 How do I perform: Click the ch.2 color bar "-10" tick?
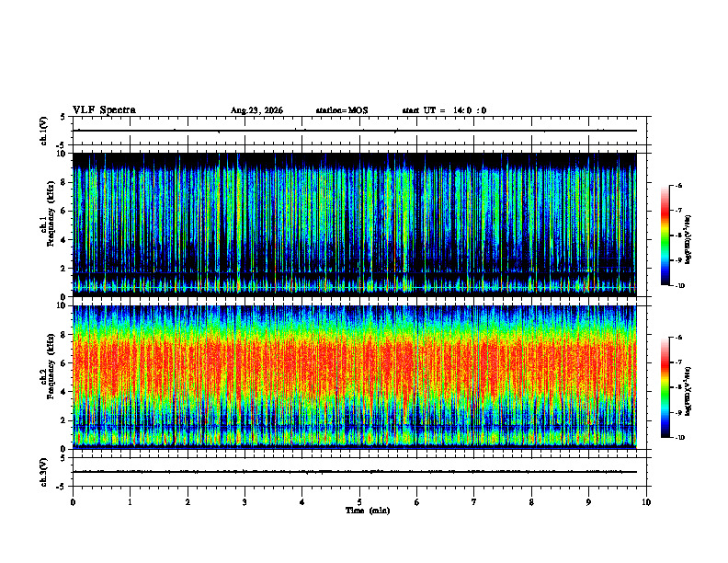679,438
